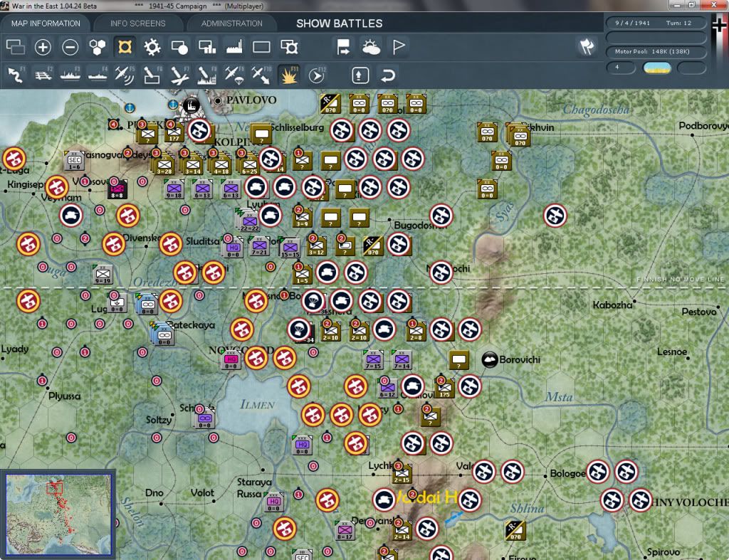Select the pink 8=8 unit counter

point(117,189)
